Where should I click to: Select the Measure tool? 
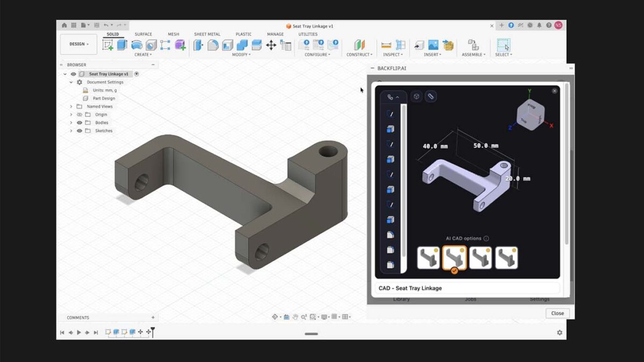pyautogui.click(x=386, y=45)
